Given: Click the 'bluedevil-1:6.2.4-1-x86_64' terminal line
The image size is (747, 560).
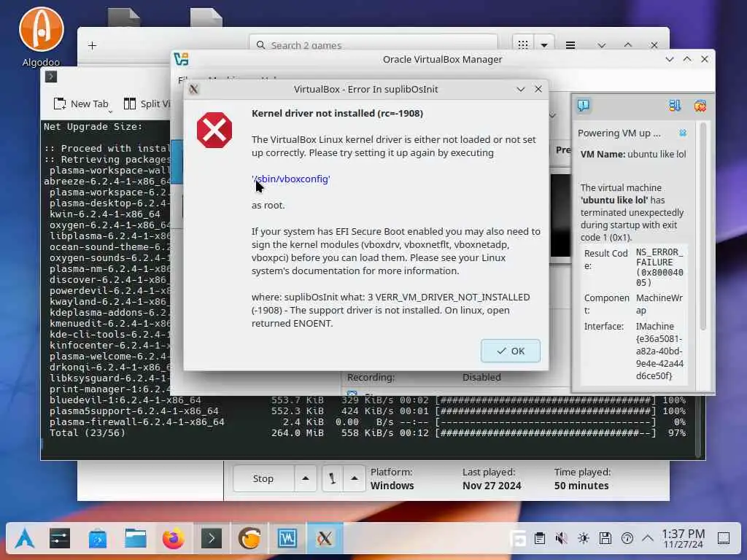Looking at the screenshot, I should [x=368, y=400].
